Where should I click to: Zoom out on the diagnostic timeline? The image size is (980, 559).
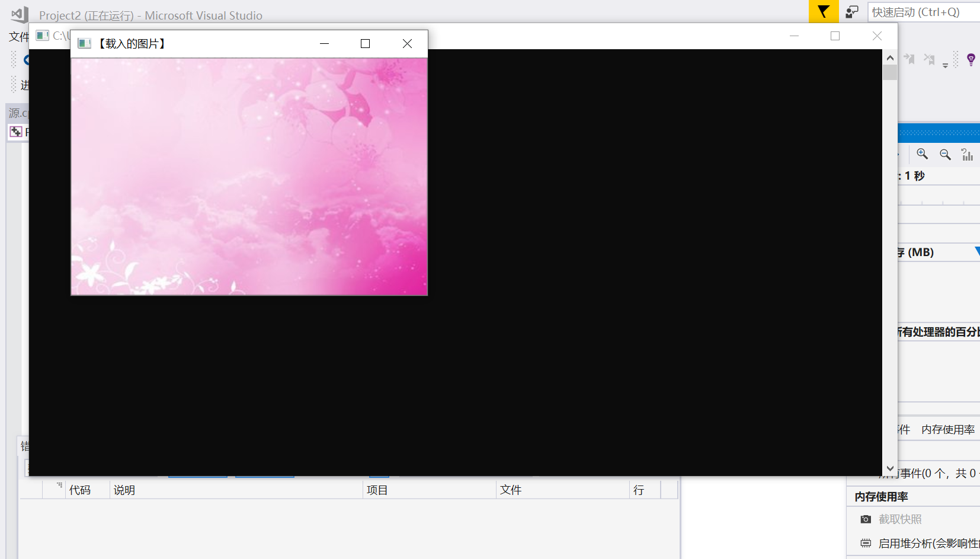click(945, 154)
